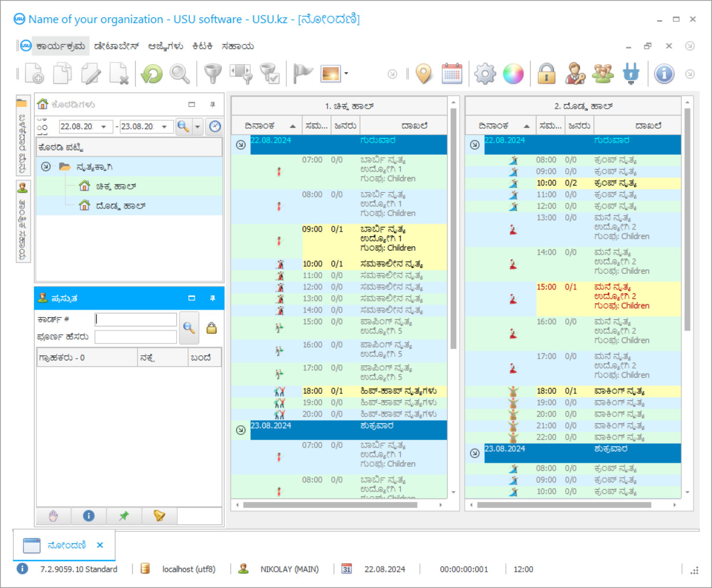Image resolution: width=712 pixels, height=588 pixels.
Task: Open dropdown arrow beside date search button
Action: (x=197, y=126)
